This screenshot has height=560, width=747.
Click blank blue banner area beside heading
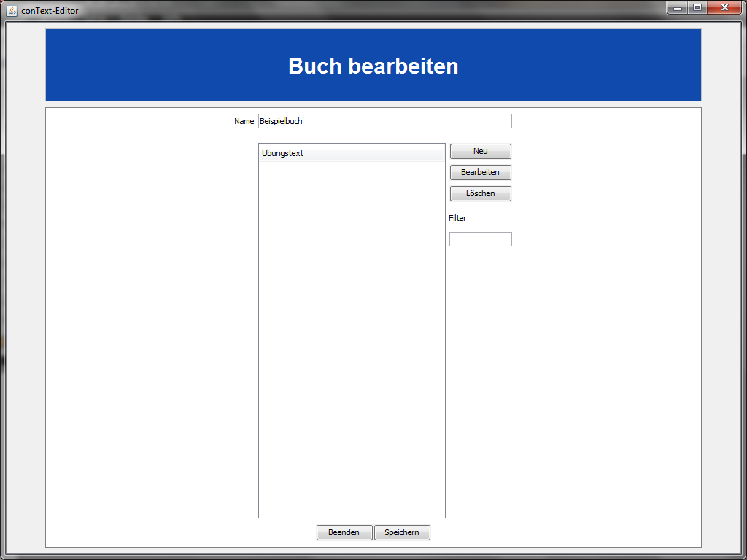[x=146, y=66]
